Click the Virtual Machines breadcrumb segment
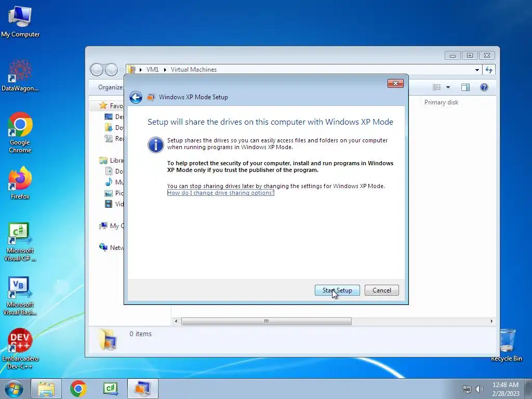Screen dimensions: 532x399 [x=194, y=70]
